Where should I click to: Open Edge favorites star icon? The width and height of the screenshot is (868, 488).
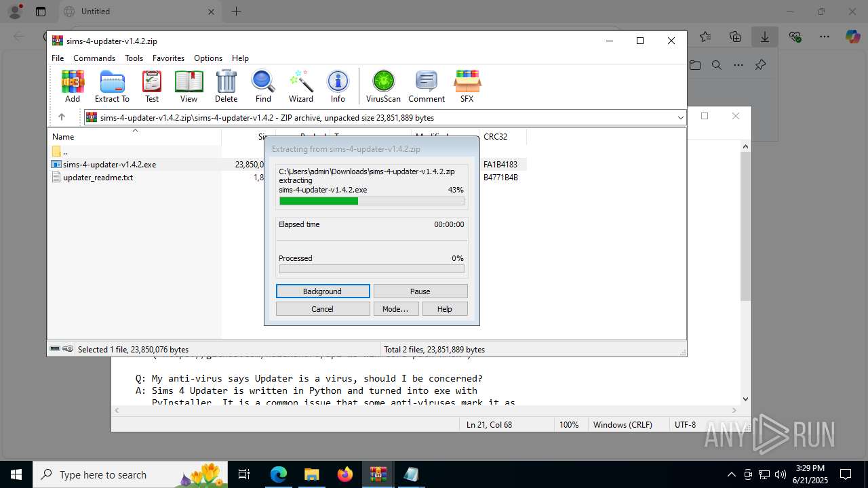click(705, 37)
